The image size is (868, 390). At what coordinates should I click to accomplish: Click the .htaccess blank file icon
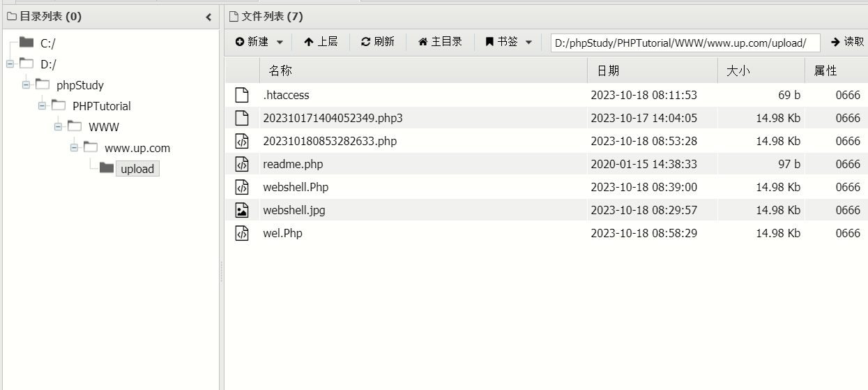(242, 95)
